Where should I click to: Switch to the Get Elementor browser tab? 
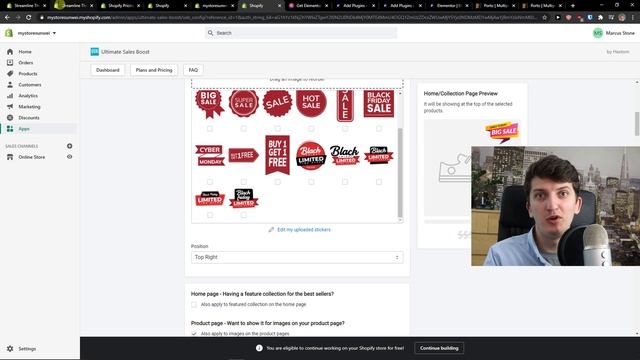(309, 6)
